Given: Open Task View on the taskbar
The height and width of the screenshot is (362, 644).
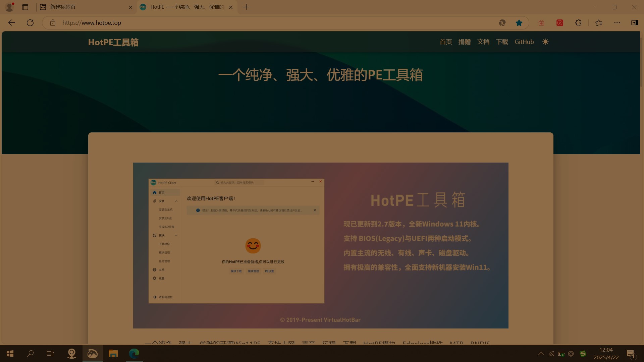Looking at the screenshot, I should coord(50,354).
